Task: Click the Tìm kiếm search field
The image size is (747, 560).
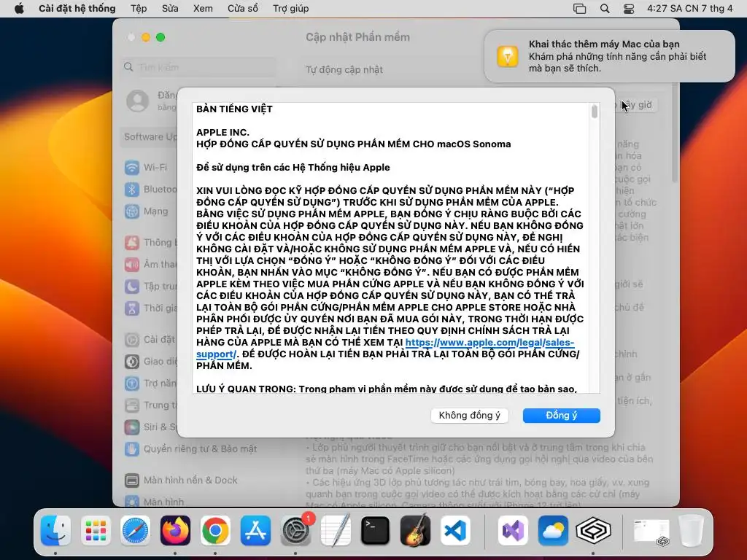Action: pos(199,67)
